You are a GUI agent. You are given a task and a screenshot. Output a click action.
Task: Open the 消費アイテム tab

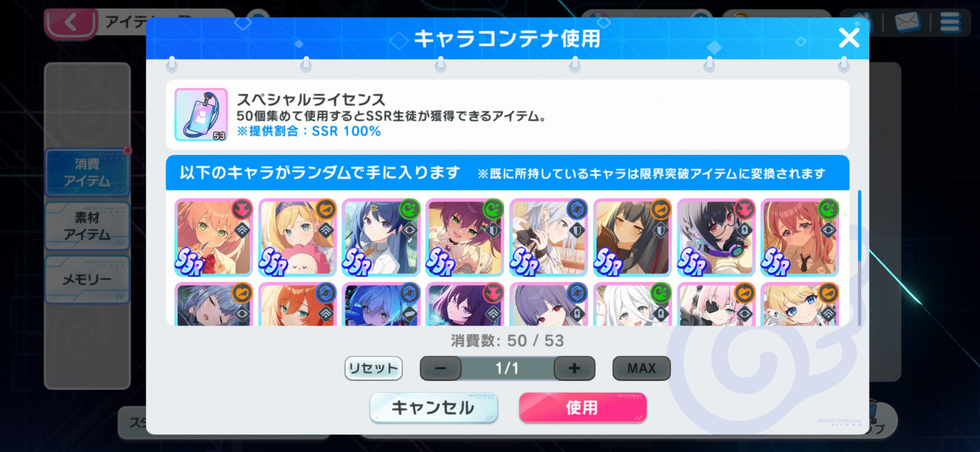pyautogui.click(x=87, y=172)
